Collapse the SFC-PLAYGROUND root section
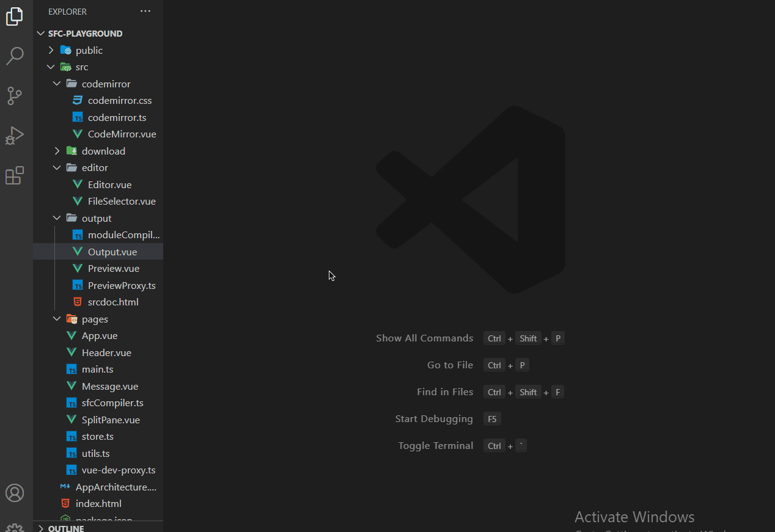Viewport: 775px width, 532px height. click(41, 34)
